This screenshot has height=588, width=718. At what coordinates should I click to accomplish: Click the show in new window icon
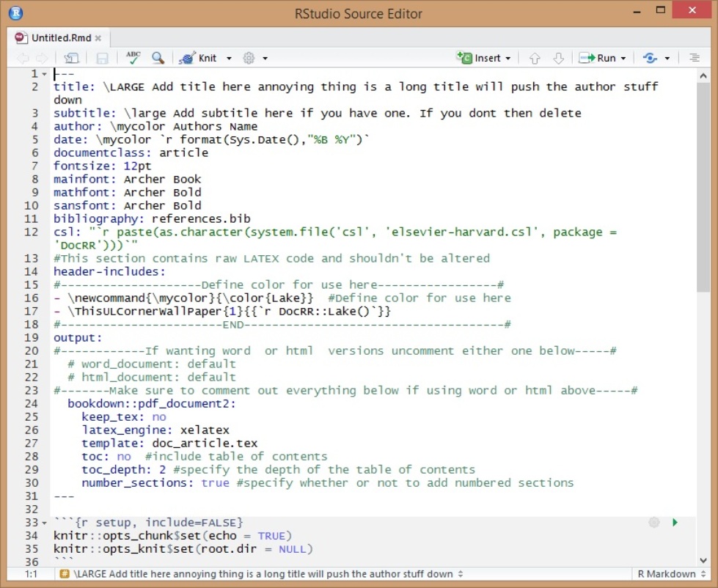(x=71, y=58)
